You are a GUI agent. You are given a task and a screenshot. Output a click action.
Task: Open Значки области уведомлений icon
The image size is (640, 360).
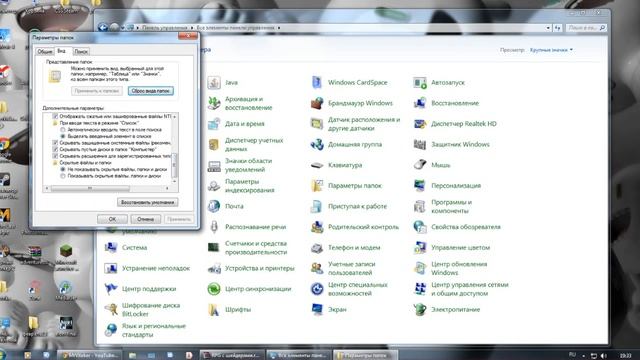coord(214,165)
